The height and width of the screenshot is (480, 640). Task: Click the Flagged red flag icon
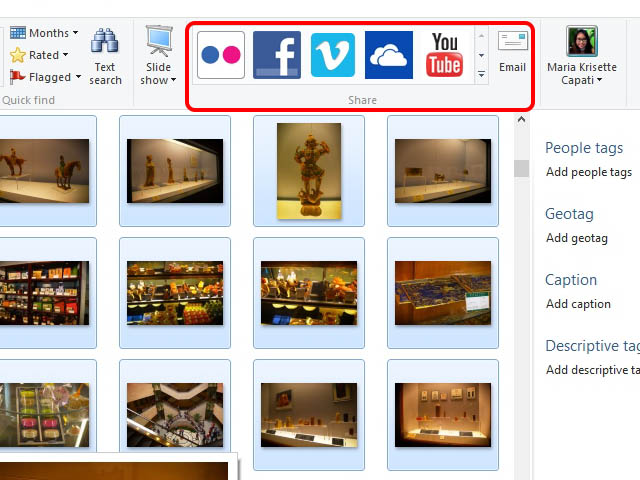click(17, 77)
